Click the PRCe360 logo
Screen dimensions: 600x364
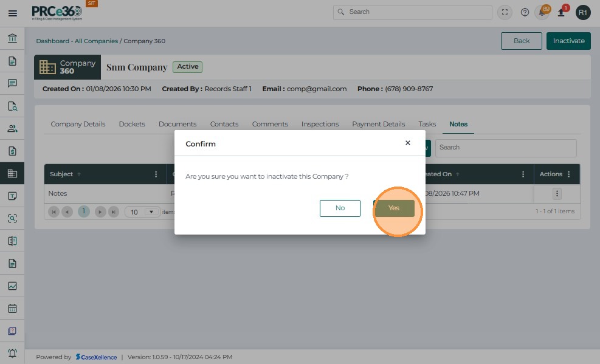[x=57, y=13]
